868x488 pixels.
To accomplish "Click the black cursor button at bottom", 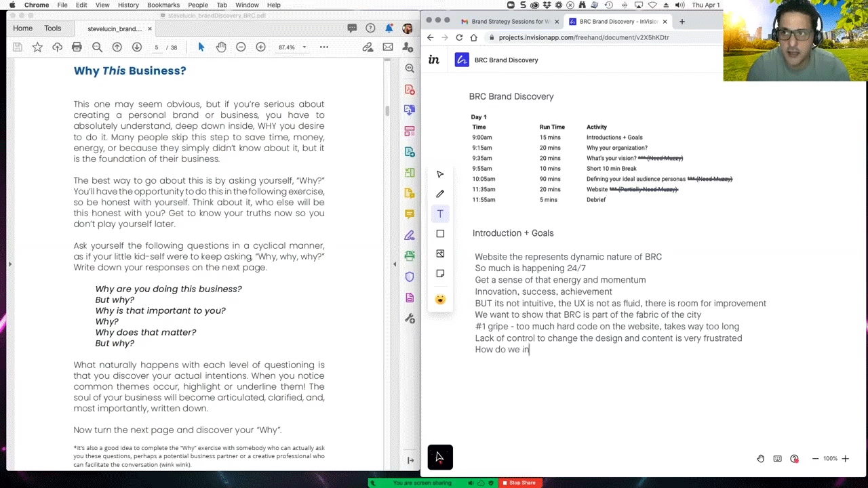I will pyautogui.click(x=440, y=457).
